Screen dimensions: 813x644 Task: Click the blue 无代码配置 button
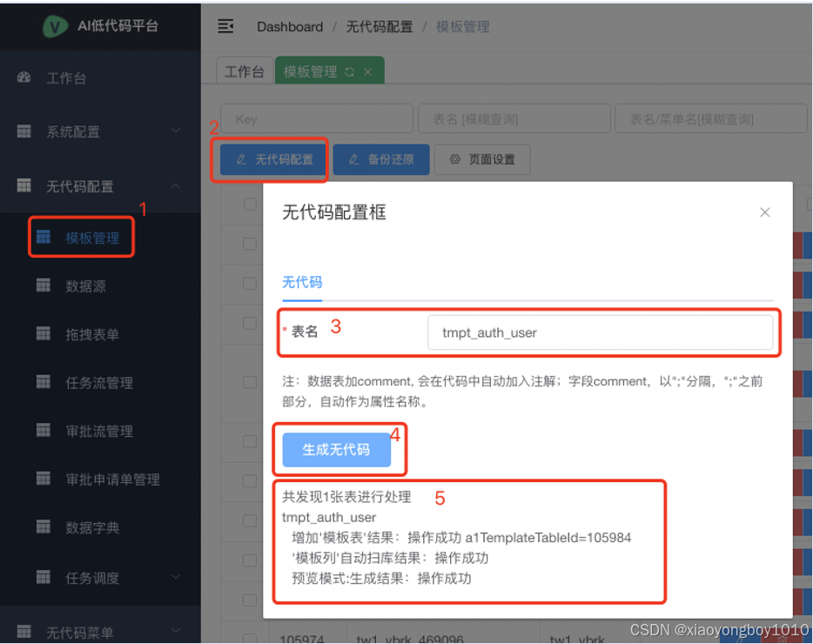274,159
